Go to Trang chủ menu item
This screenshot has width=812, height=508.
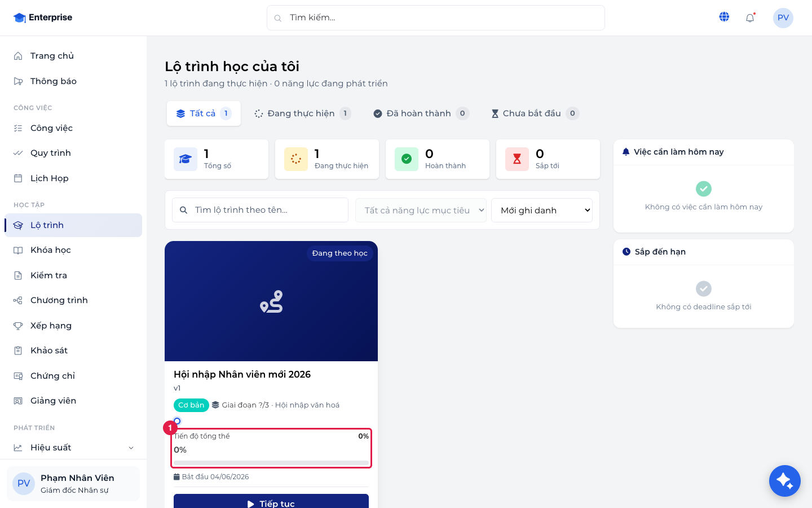[x=73, y=56]
